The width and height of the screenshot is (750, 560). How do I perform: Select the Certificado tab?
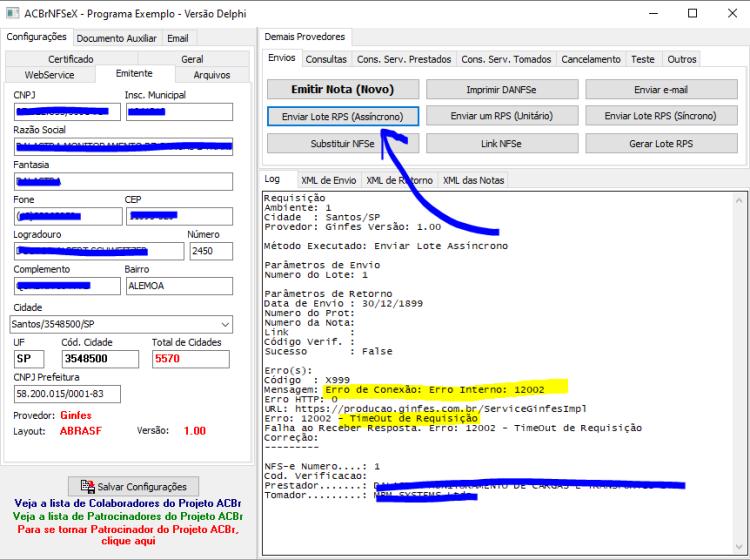[71, 59]
